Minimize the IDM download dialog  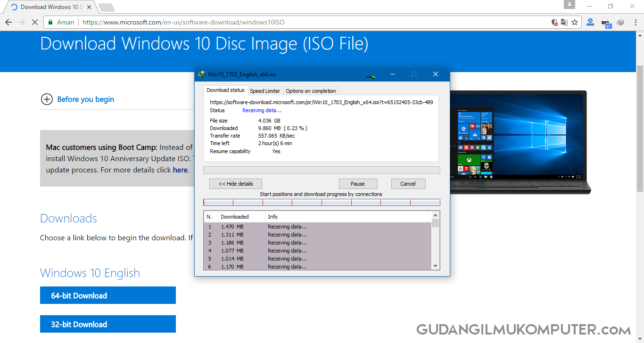click(x=392, y=74)
